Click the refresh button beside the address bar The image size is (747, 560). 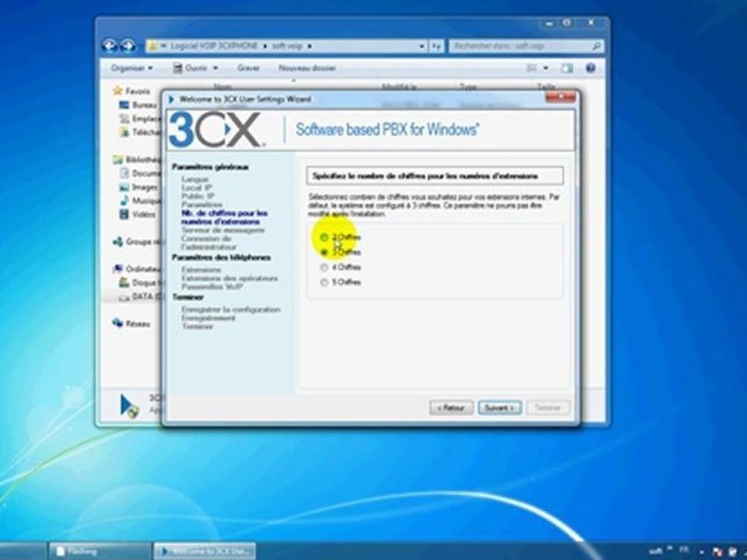436,46
